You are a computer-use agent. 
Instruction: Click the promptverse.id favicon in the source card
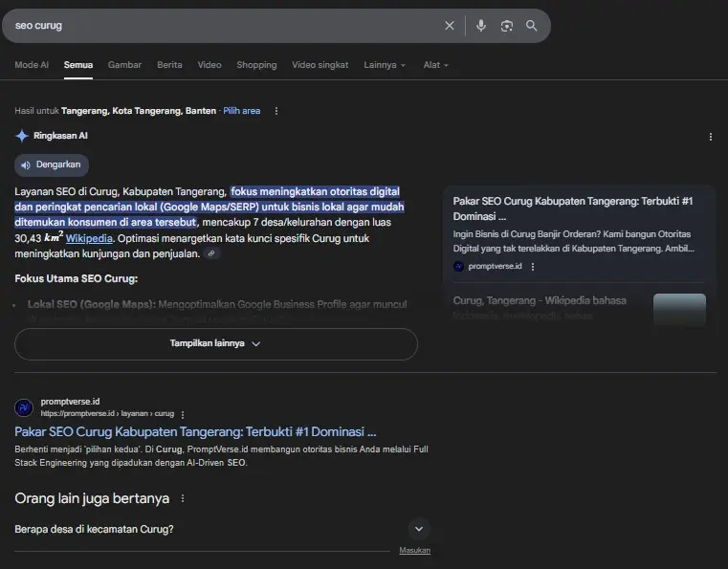(458, 266)
